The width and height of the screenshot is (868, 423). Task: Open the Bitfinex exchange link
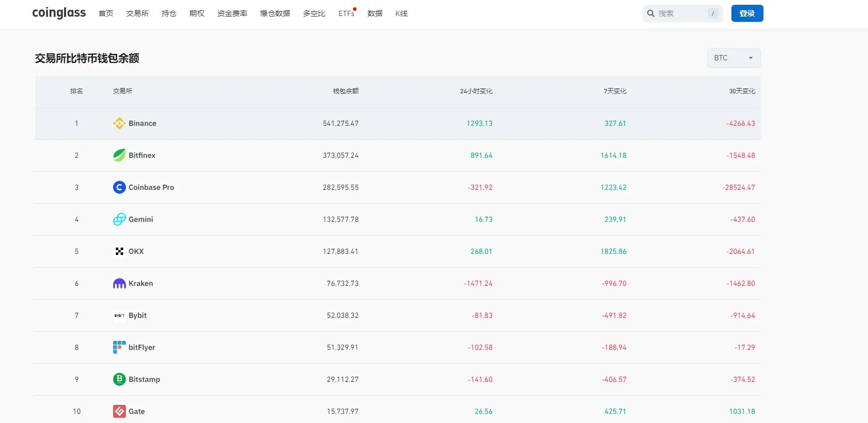(142, 155)
